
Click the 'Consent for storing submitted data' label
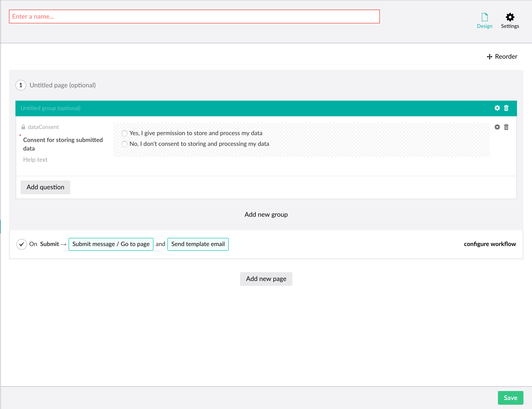point(63,144)
